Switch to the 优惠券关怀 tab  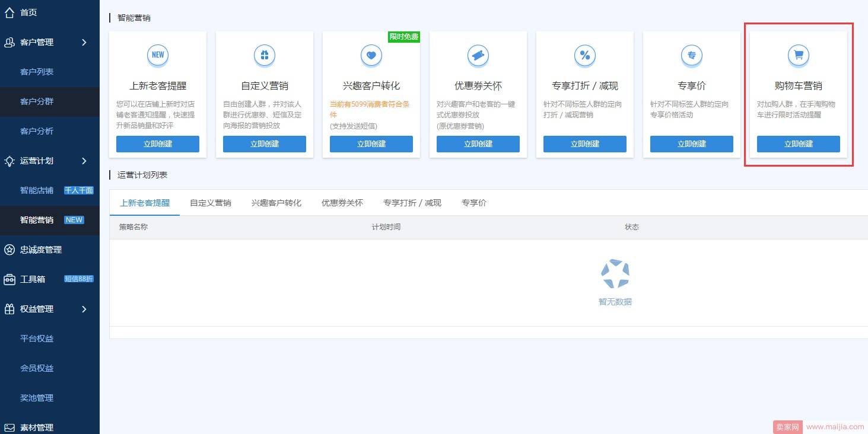[342, 203]
